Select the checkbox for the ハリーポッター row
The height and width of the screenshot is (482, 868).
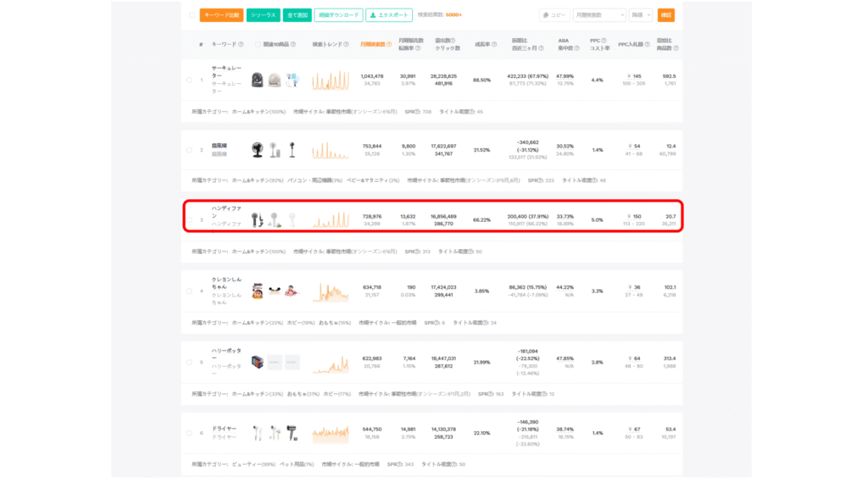tap(189, 362)
